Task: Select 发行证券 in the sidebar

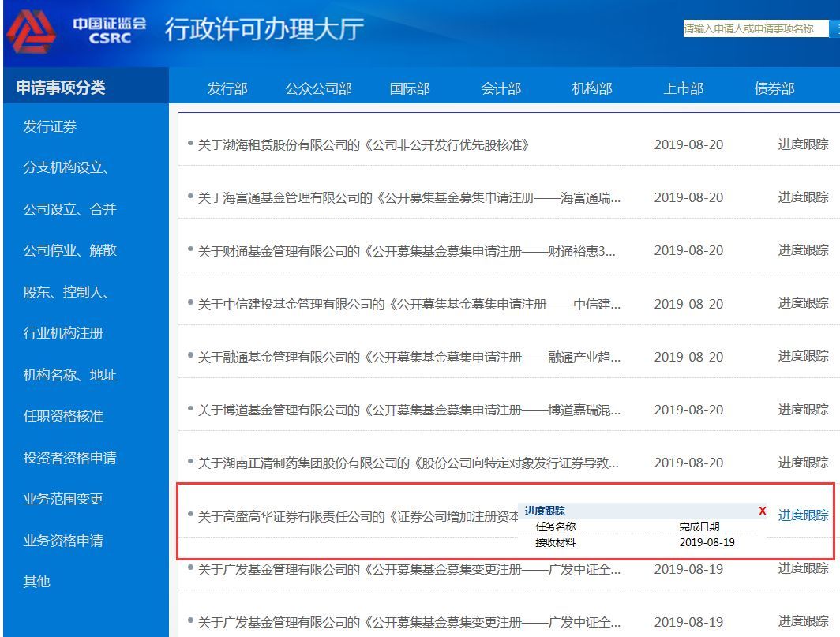Action: (x=50, y=126)
